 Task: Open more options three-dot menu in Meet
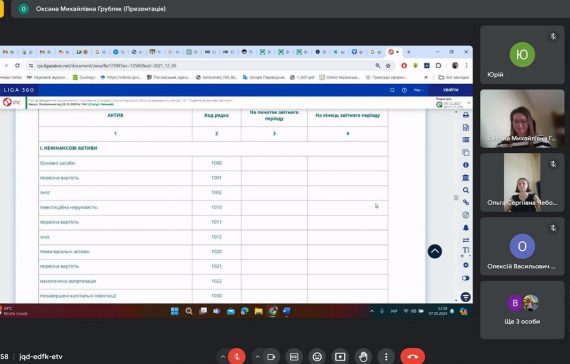point(386,357)
